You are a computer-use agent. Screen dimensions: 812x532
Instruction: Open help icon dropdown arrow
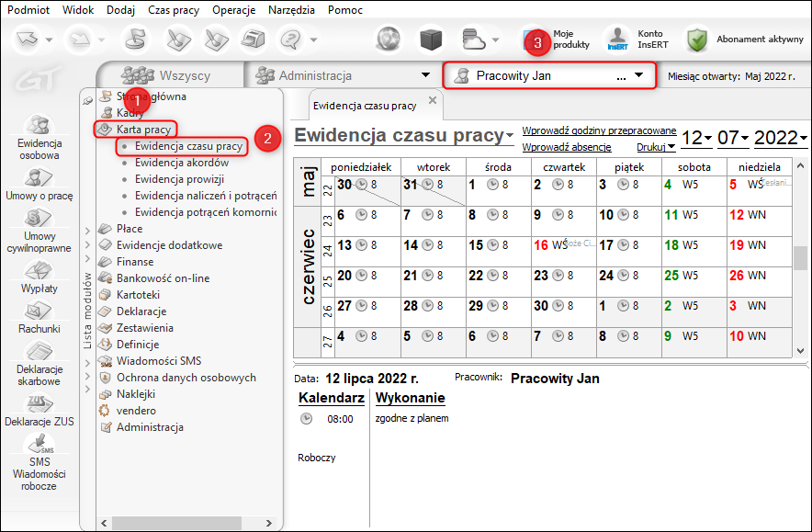point(313,40)
